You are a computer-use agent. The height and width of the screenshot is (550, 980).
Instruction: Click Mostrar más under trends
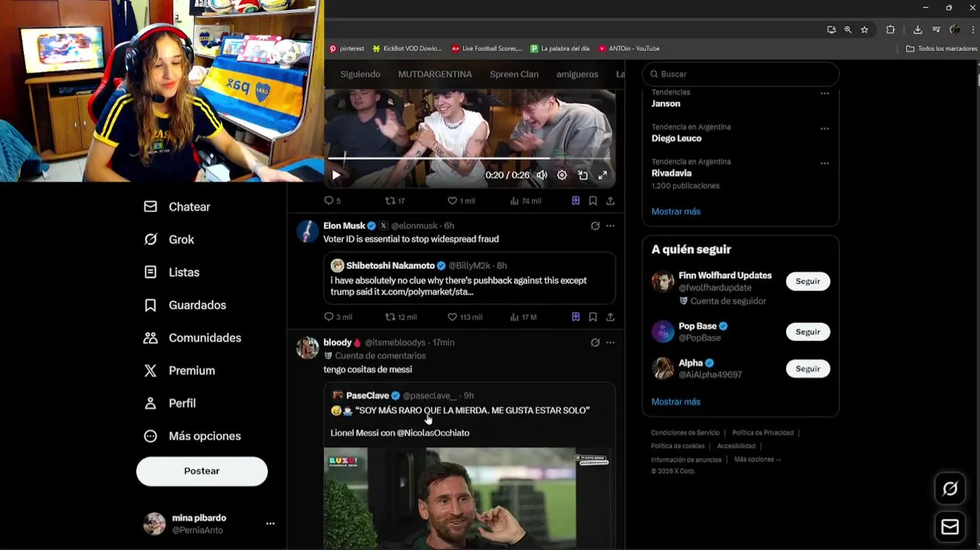676,212
